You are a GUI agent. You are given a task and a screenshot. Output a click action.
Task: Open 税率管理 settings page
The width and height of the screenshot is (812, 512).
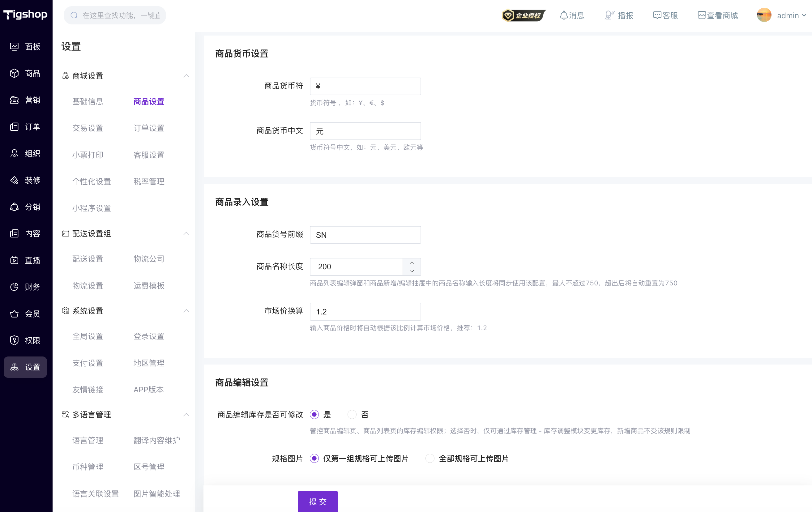(149, 181)
